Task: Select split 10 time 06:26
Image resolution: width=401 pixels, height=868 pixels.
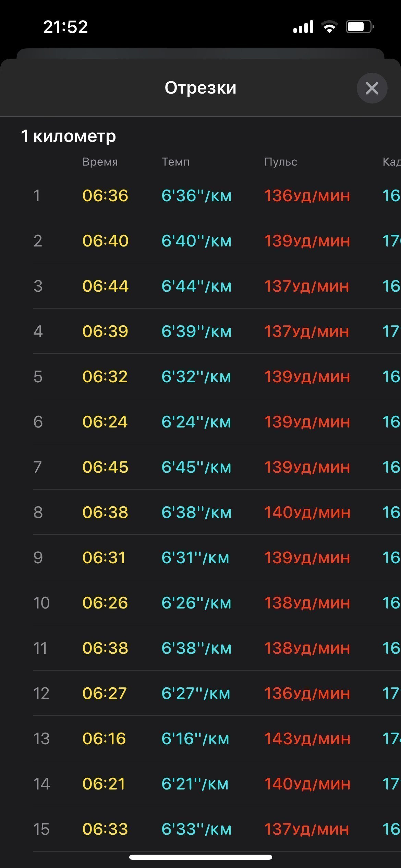Action: [105, 603]
